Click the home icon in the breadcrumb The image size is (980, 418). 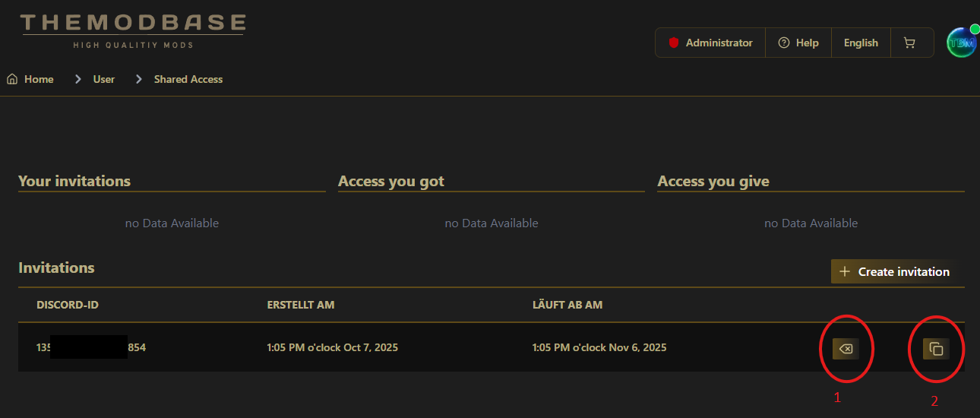click(12, 79)
